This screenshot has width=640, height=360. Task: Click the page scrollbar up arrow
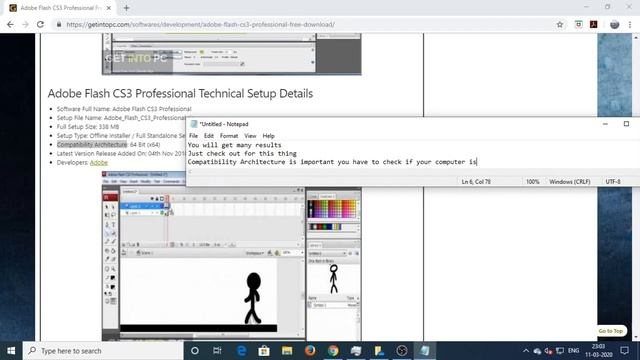point(636,38)
